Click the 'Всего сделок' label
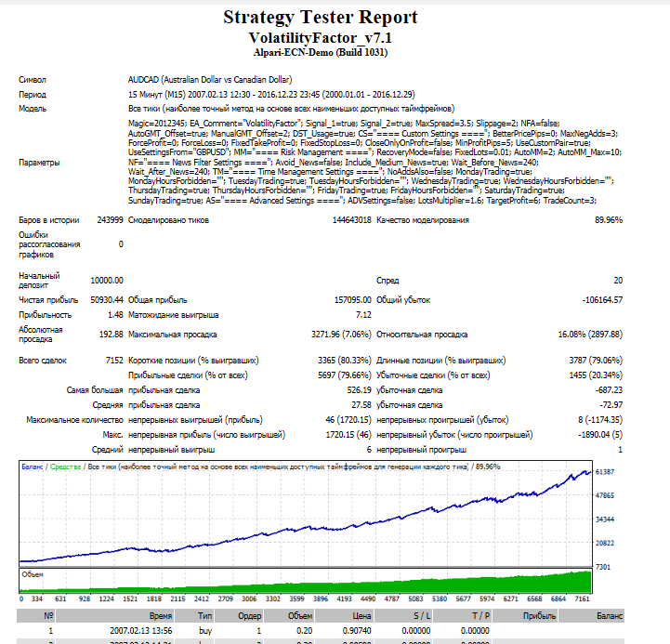This screenshot has width=670, height=644. point(43,361)
